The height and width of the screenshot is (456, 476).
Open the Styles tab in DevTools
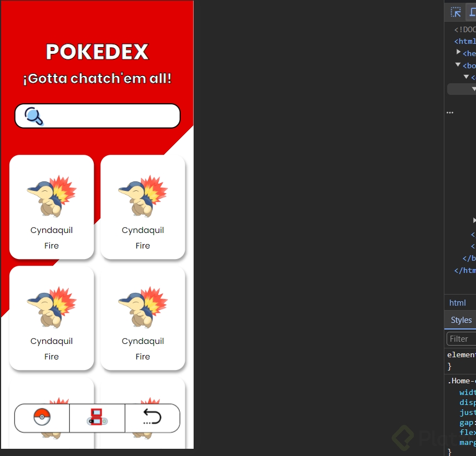pos(461,320)
